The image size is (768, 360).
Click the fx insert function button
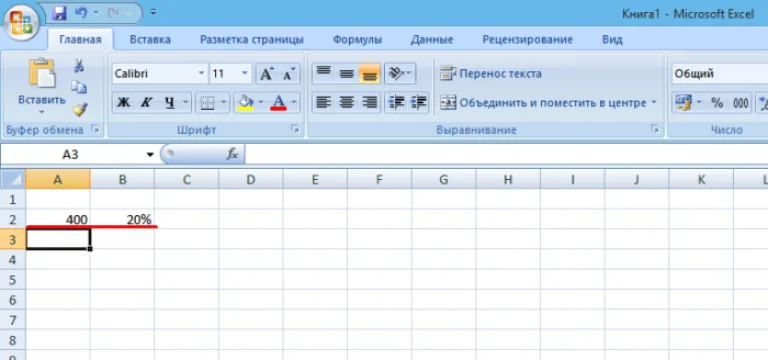[232, 154]
